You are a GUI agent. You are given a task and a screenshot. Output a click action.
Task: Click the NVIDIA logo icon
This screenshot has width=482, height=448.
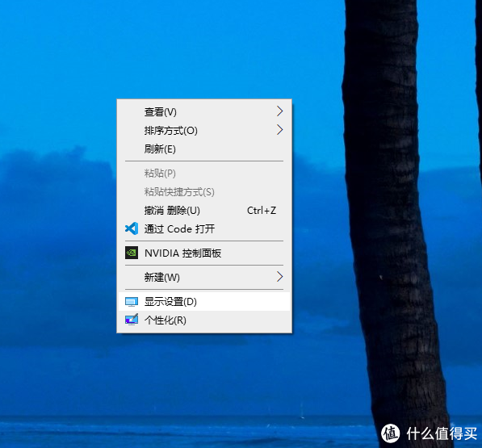click(132, 253)
